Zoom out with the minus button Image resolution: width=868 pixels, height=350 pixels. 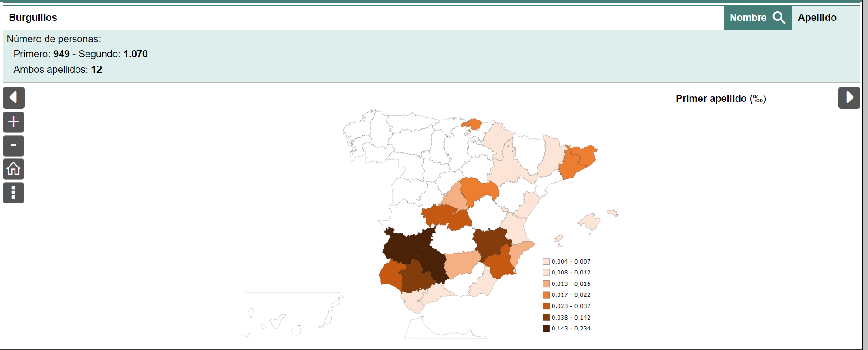14,146
